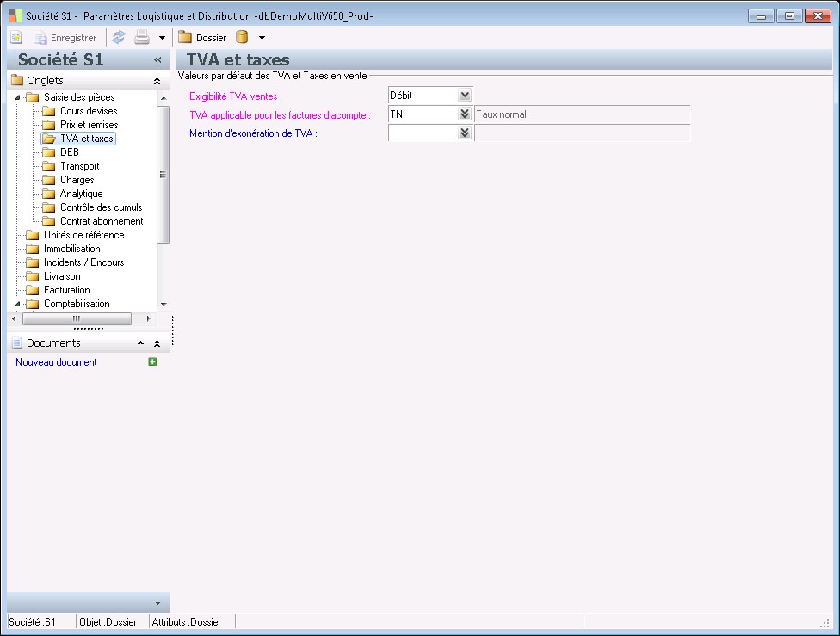Click the green plus add-document icon
The height and width of the screenshot is (636, 840).
pyautogui.click(x=152, y=361)
